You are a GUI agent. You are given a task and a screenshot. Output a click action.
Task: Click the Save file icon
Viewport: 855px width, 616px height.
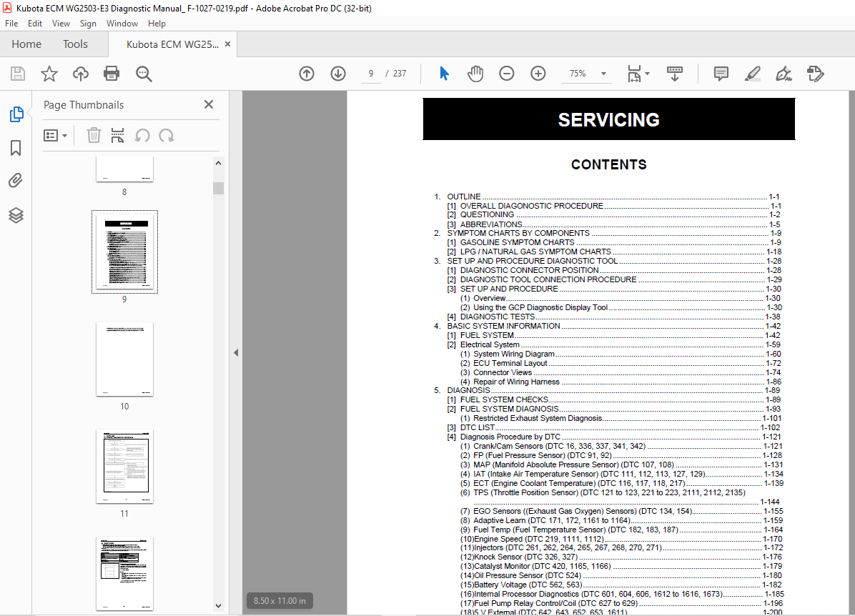(18, 74)
